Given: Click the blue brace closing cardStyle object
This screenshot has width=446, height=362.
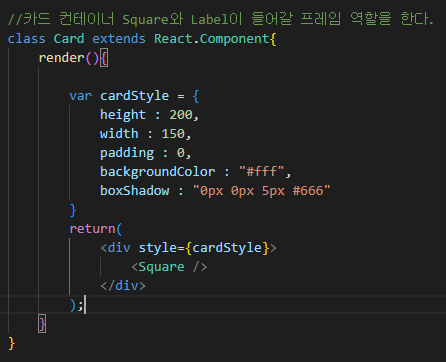Looking at the screenshot, I should click(x=73, y=210).
